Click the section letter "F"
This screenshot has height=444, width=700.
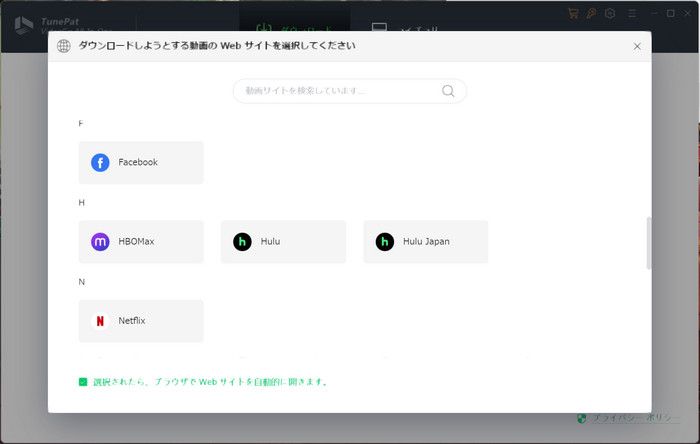tap(80, 124)
